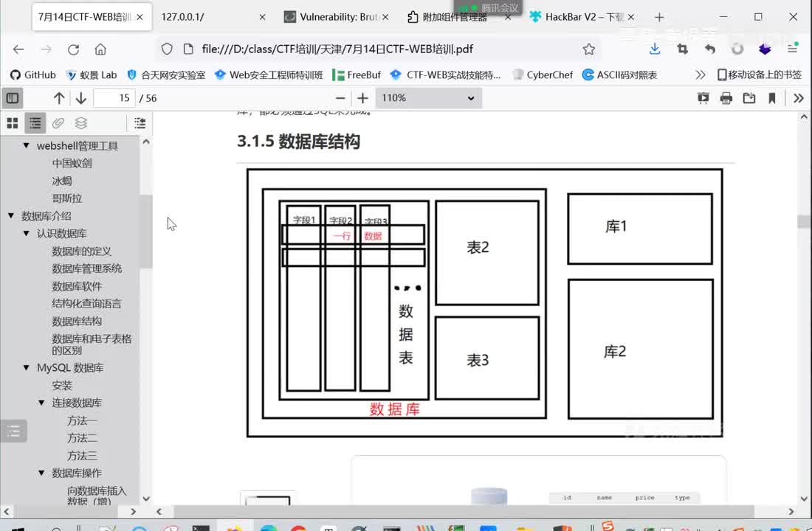Zoom out with the minus button
The image size is (812, 531).
pos(340,98)
